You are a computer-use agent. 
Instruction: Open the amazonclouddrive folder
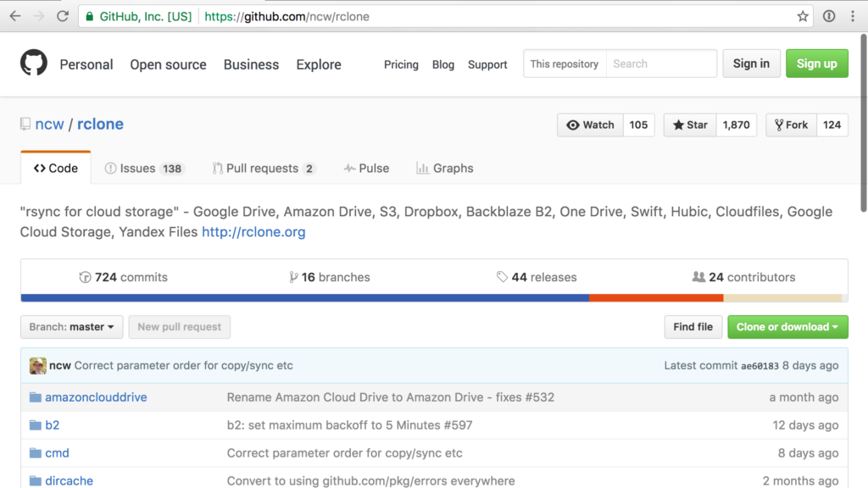point(96,397)
